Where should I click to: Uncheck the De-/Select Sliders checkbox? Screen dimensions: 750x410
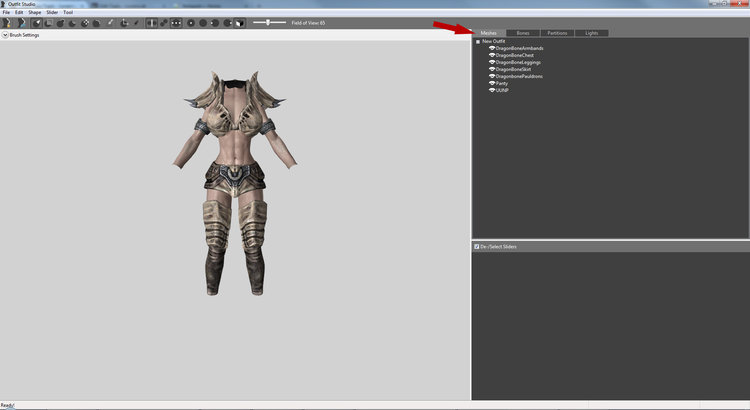pyautogui.click(x=476, y=246)
